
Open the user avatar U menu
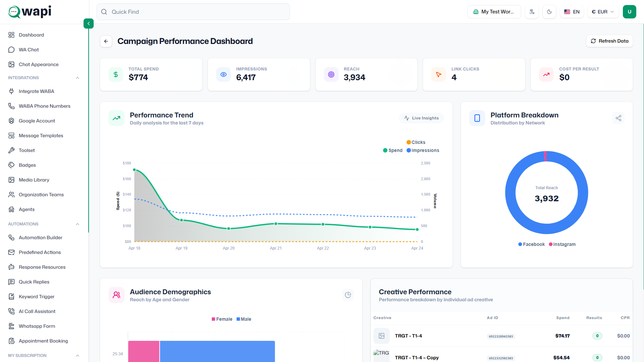630,12
